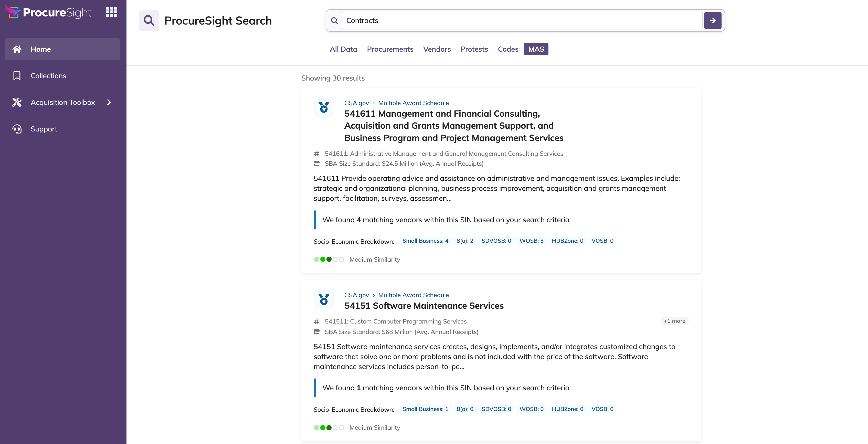
Task: Expand the Acquisition Toolbox chevron
Action: point(109,102)
